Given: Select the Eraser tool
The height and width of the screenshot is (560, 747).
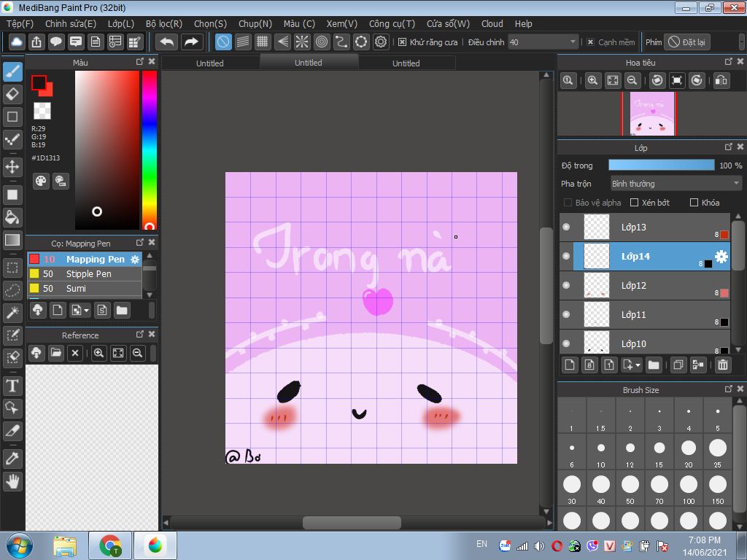Looking at the screenshot, I should (12, 94).
